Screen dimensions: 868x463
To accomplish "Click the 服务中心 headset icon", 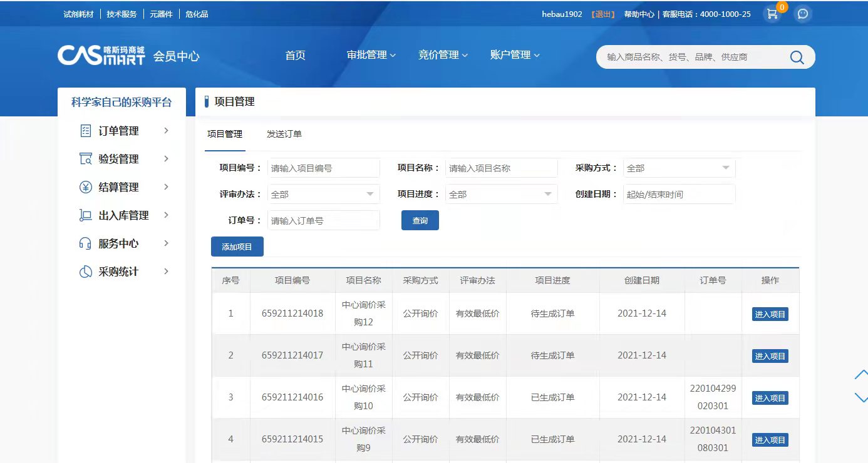I will [86, 243].
